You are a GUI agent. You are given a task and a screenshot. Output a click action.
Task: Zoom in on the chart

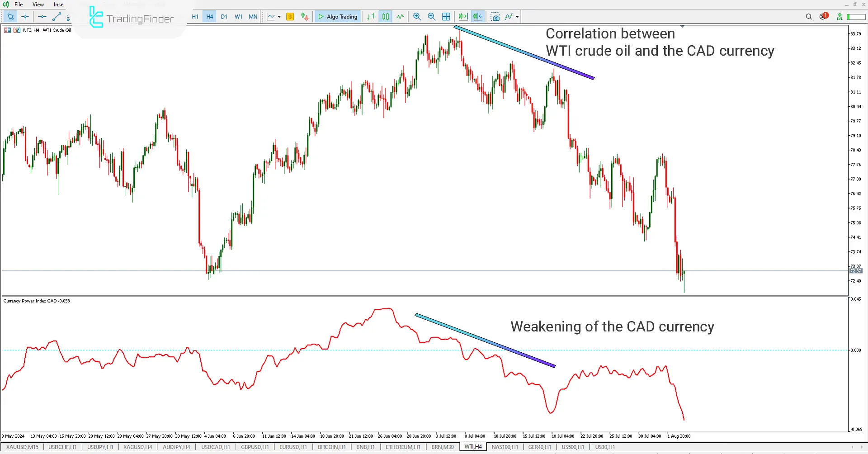[417, 17]
